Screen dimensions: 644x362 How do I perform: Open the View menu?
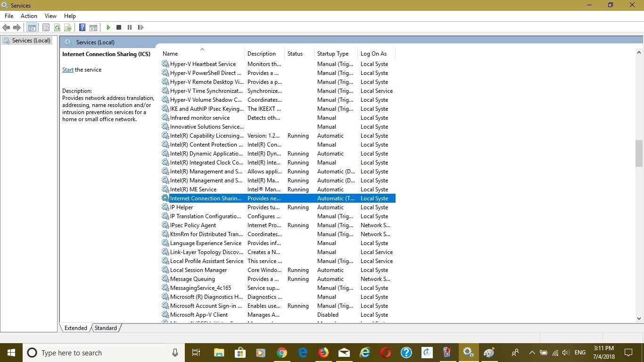50,16
